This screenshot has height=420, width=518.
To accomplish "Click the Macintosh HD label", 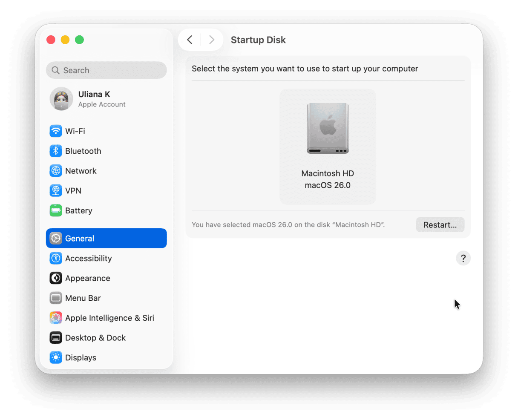I will 328,173.
